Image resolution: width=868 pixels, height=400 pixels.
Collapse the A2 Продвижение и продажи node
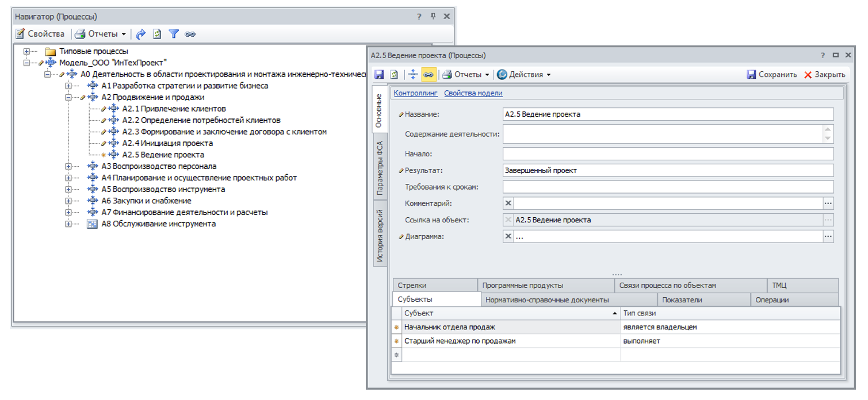coord(68,97)
